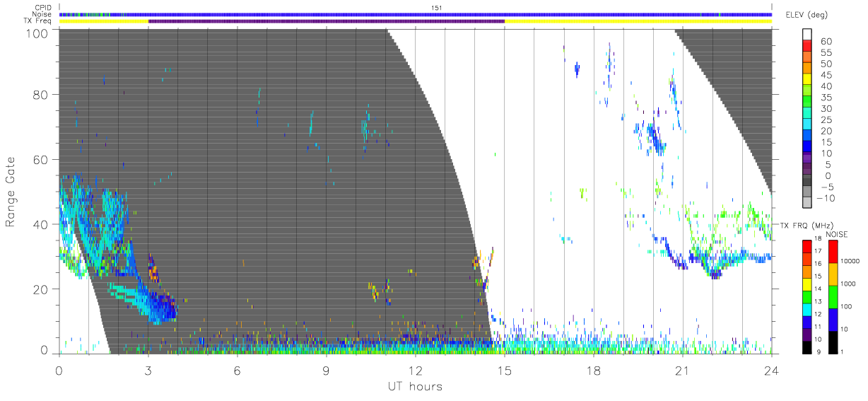Click the yellow segment of the ELEV colorbar

[x=807, y=79]
